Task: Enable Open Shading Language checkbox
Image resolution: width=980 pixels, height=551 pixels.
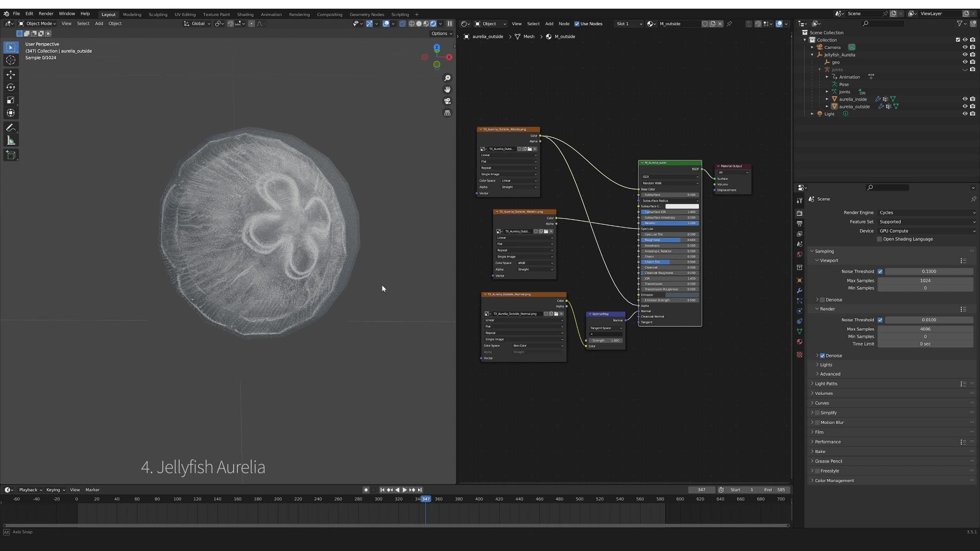Action: click(880, 239)
